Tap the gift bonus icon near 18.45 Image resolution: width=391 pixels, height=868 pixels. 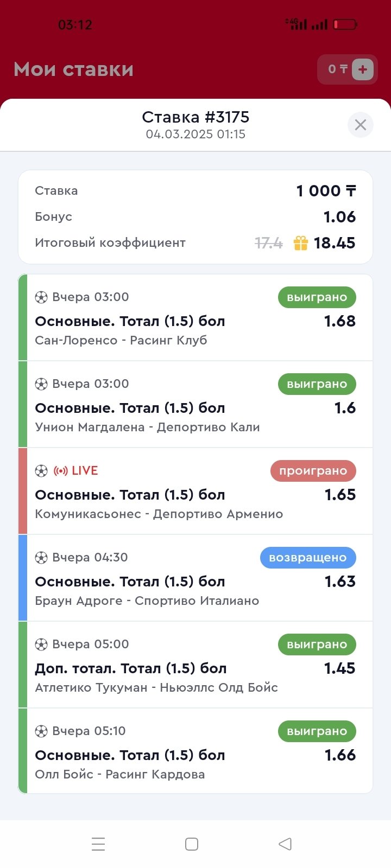[300, 243]
